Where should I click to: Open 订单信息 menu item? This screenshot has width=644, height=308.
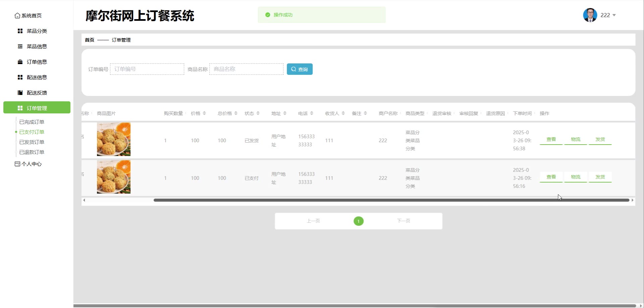click(37, 62)
